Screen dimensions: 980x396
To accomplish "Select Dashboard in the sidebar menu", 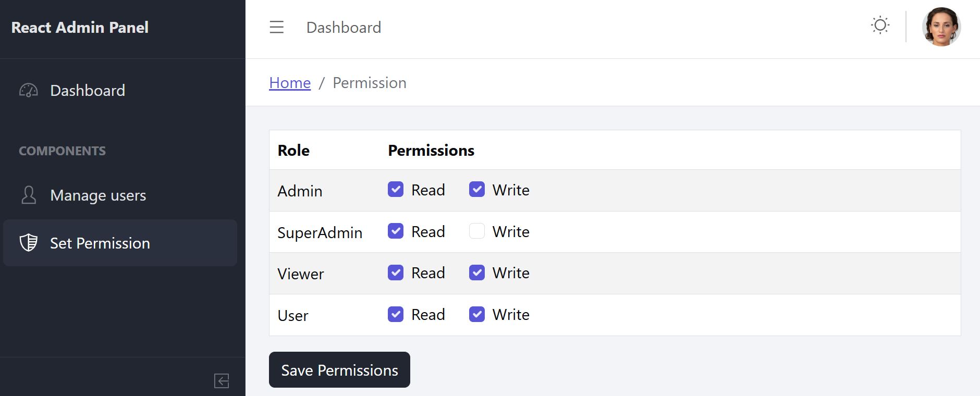I will pos(87,90).
